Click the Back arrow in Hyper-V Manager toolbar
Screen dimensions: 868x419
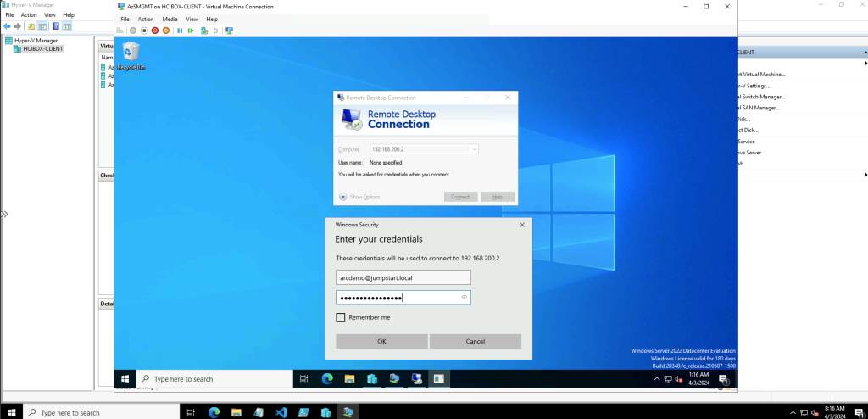(7, 26)
